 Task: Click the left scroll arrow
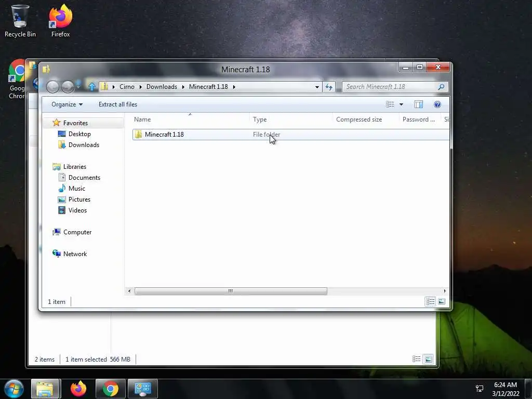coord(129,291)
